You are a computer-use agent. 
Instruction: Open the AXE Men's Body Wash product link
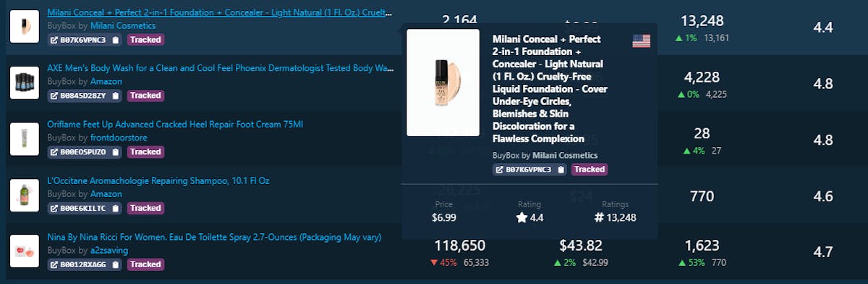[221, 68]
